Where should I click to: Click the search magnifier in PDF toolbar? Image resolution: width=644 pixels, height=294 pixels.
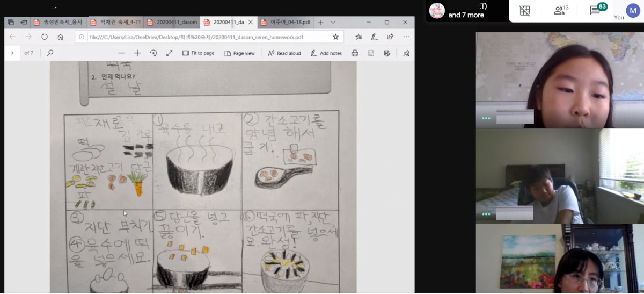coord(50,53)
